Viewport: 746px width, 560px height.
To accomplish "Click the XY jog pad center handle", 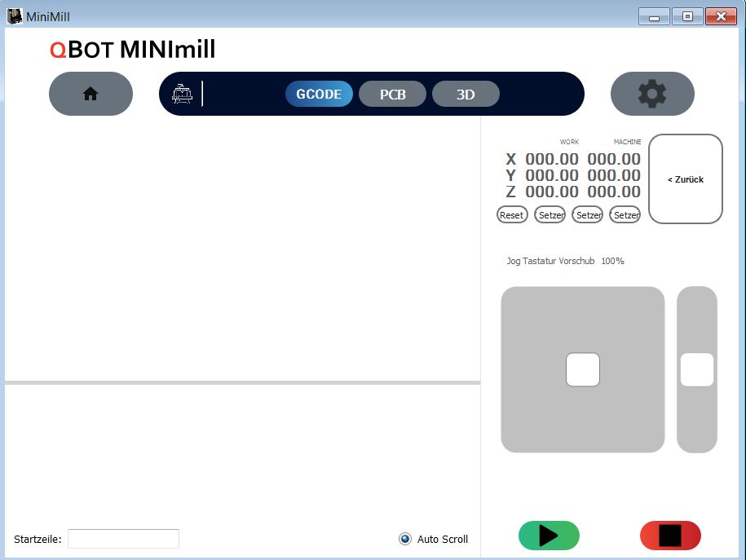I will click(583, 370).
